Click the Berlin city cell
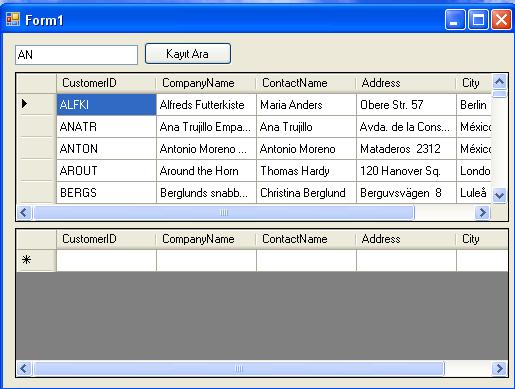The image size is (515, 389). 474,105
